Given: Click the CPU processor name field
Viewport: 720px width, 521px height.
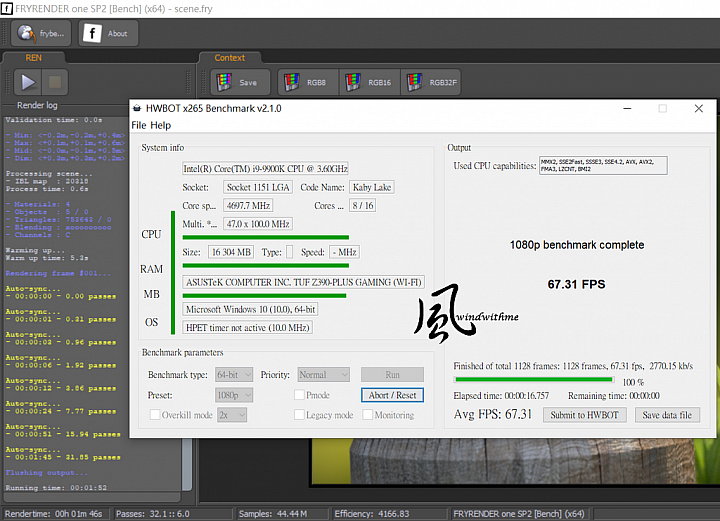Looking at the screenshot, I should [265, 168].
